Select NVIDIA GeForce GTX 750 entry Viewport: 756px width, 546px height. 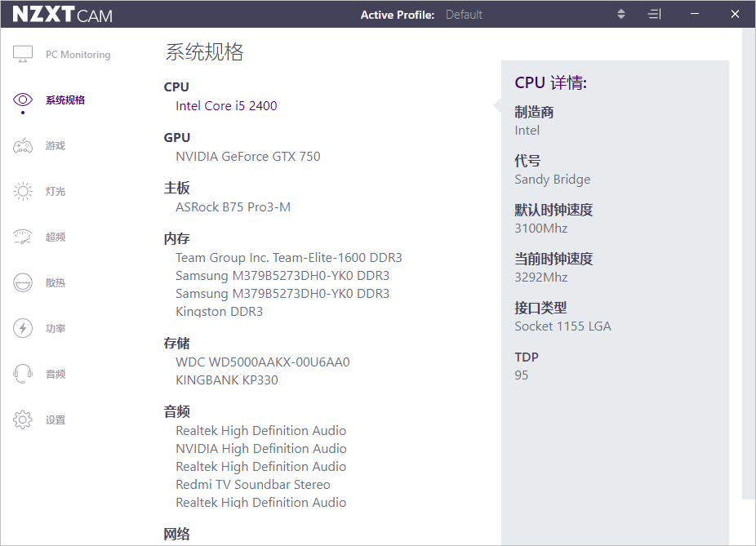click(x=247, y=157)
